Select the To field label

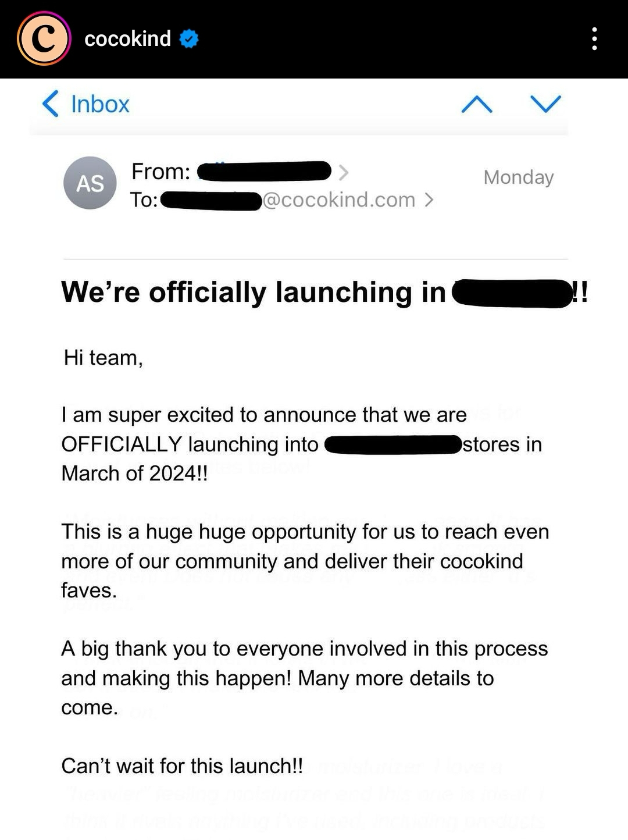(x=145, y=200)
